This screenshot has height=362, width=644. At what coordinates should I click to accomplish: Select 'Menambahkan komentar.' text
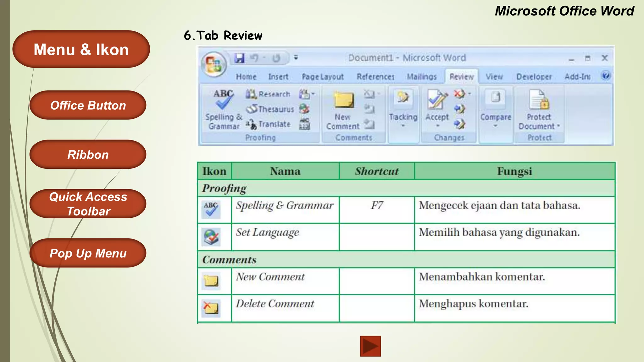(482, 277)
